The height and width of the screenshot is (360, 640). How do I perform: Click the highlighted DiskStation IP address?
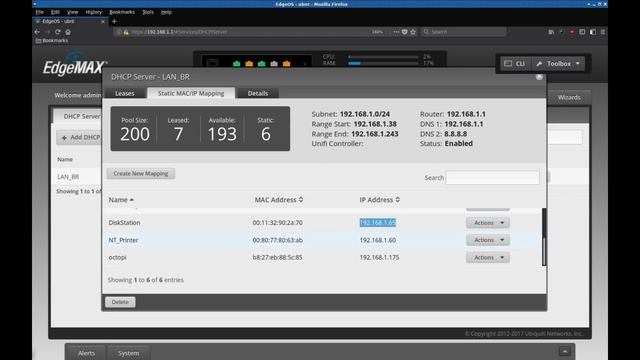click(378, 223)
